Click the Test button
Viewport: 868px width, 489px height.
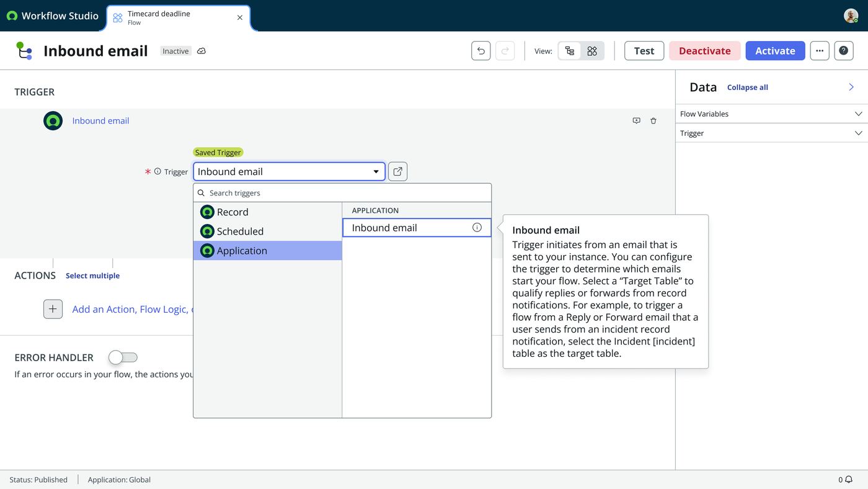(644, 51)
